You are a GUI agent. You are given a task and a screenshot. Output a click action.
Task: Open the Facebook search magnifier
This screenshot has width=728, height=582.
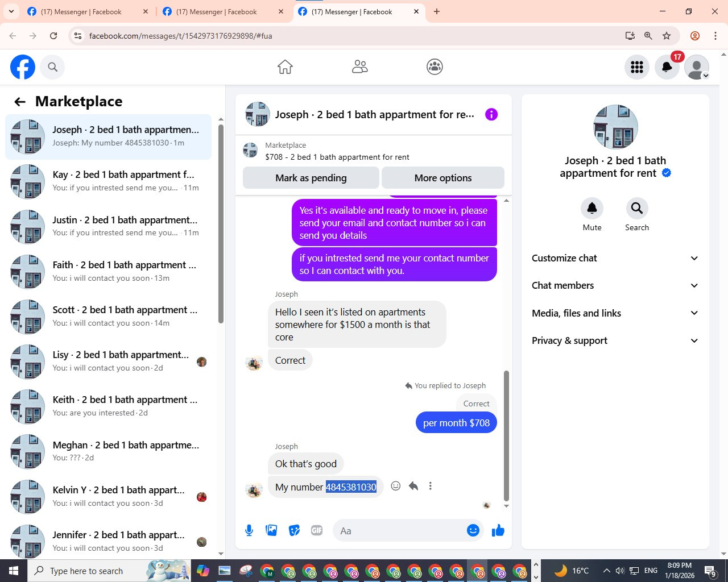coord(52,67)
